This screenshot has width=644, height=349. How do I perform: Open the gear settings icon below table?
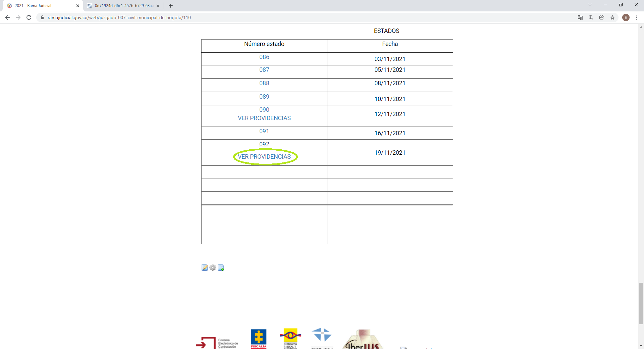pos(213,267)
